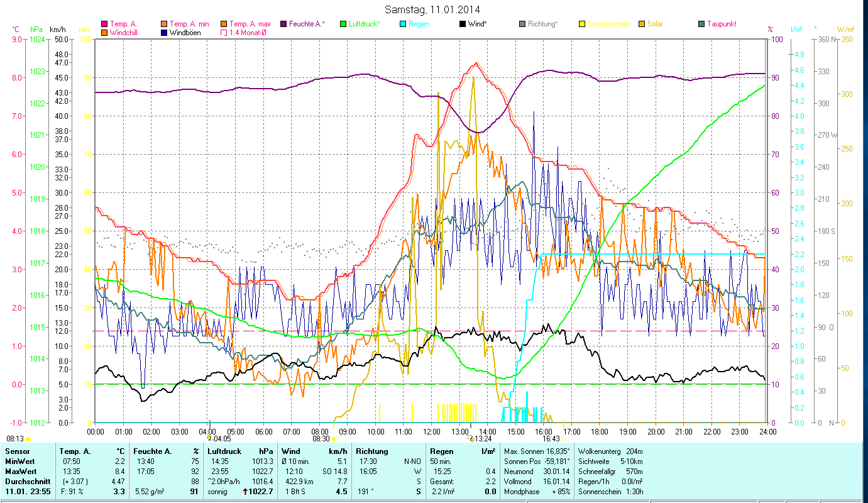Select the dark blue Windböen legend swatch
This screenshot has height=503, width=868.
163,33
